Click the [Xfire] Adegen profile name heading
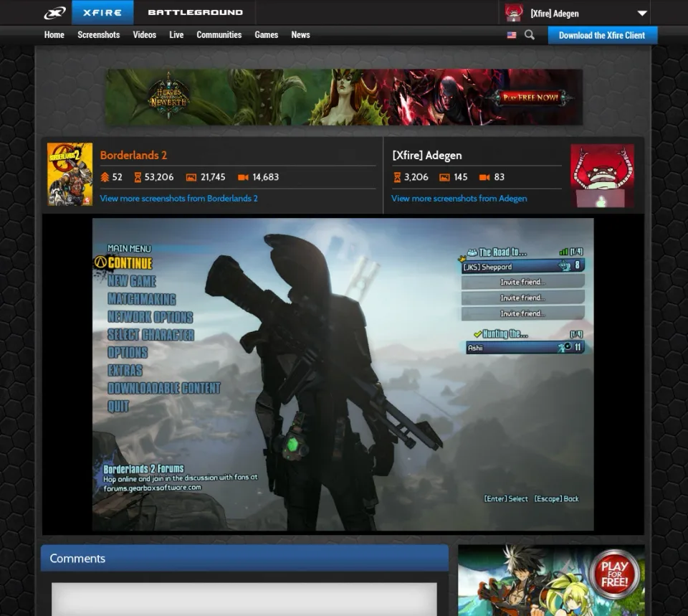This screenshot has width=688, height=616. (427, 156)
